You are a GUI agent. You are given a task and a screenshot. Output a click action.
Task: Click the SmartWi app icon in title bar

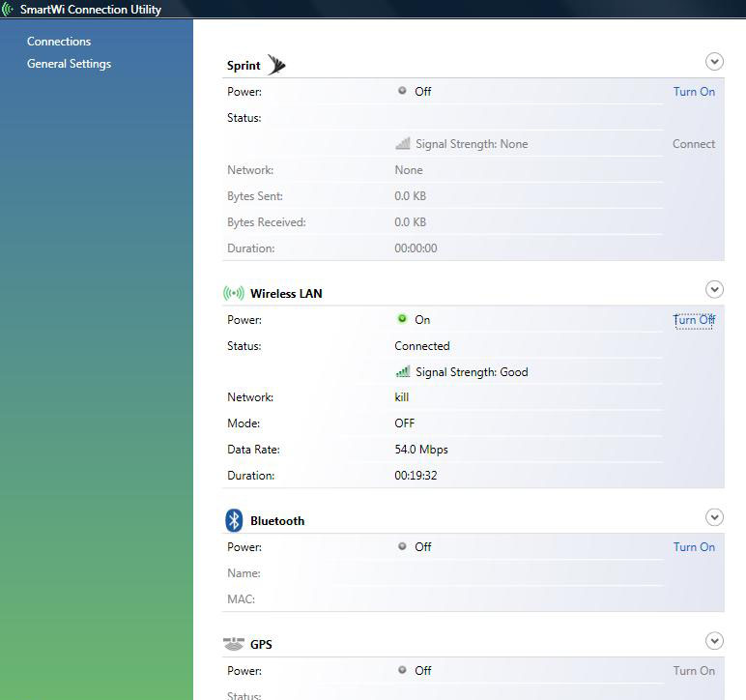(x=8, y=9)
